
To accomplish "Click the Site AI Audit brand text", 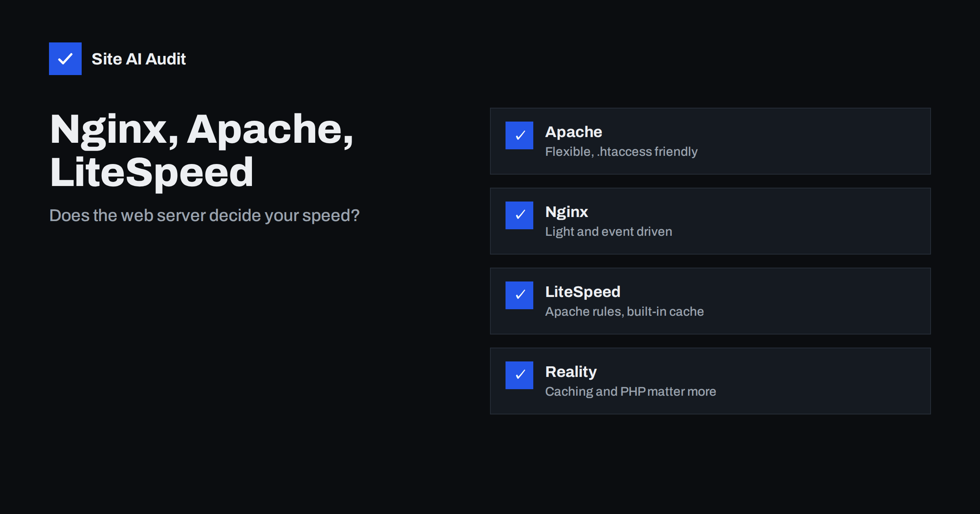I will pos(139,59).
